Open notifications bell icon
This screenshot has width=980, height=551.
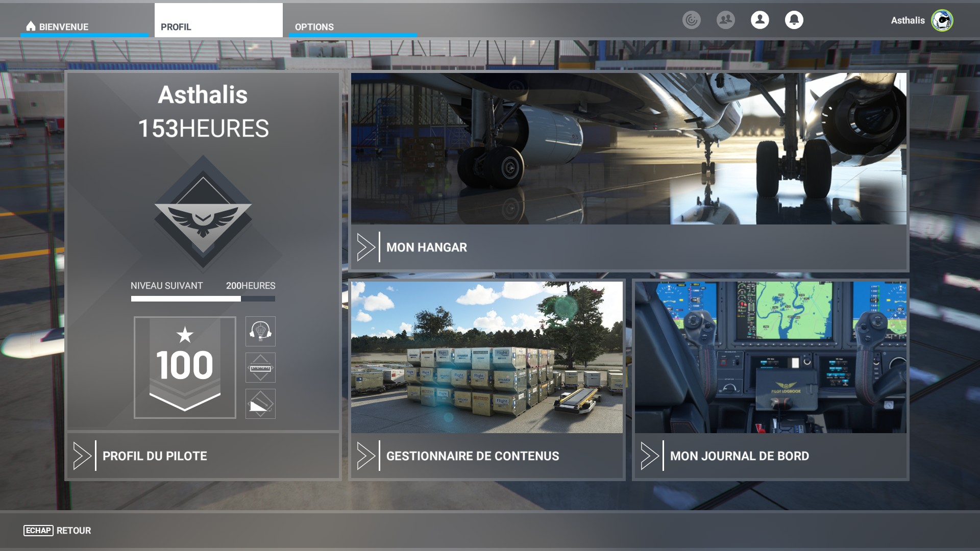pyautogui.click(x=794, y=20)
